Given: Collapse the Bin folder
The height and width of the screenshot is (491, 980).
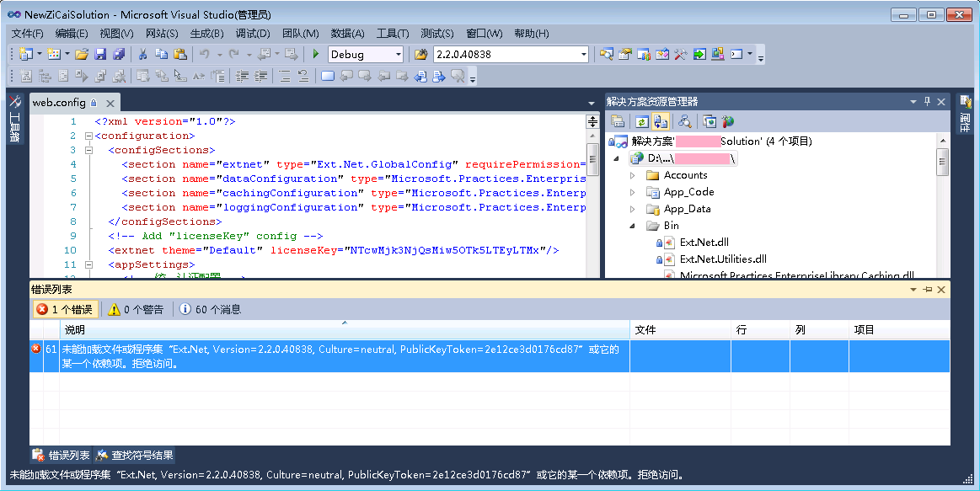Looking at the screenshot, I should pyautogui.click(x=633, y=227).
